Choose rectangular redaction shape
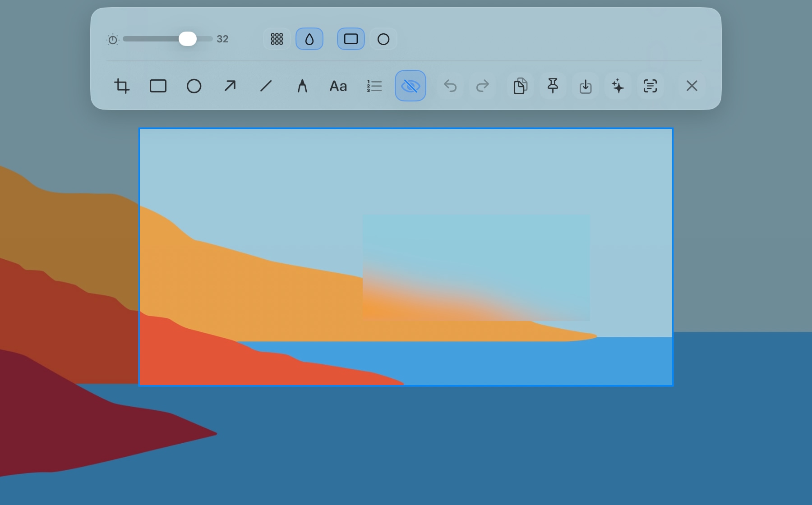 351,39
